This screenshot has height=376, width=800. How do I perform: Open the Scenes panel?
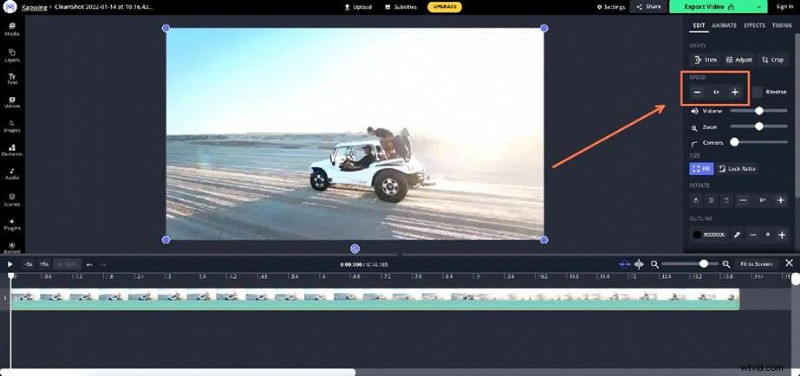[12, 200]
